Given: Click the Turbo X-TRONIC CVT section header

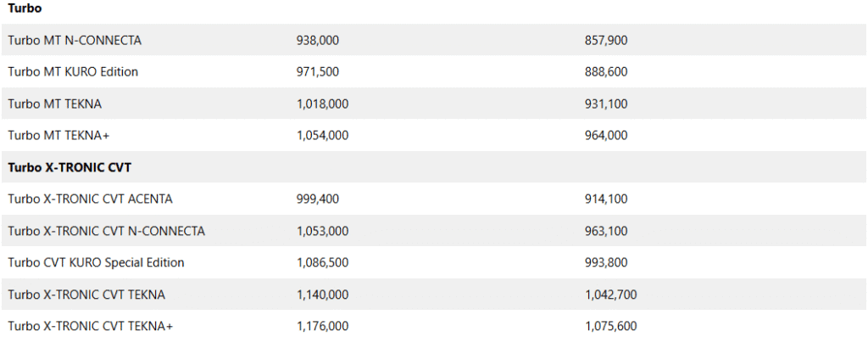Looking at the screenshot, I should [x=70, y=167].
